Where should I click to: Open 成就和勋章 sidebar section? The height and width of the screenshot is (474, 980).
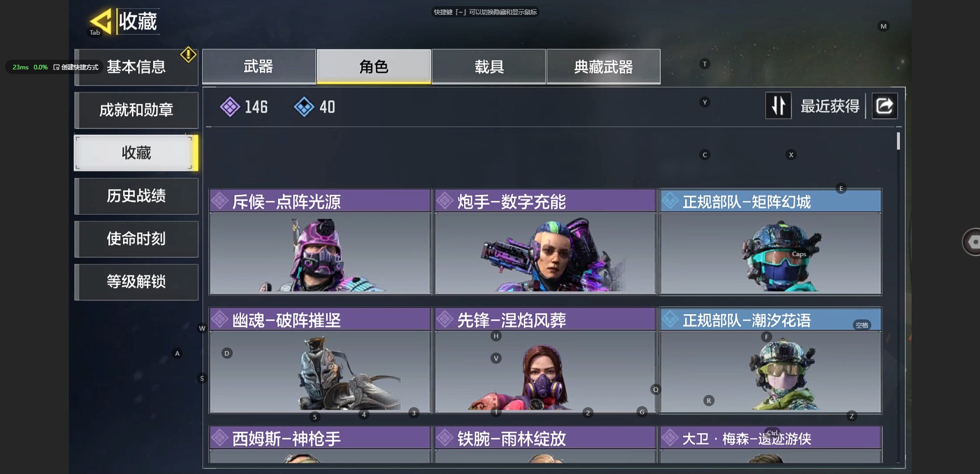point(136,110)
